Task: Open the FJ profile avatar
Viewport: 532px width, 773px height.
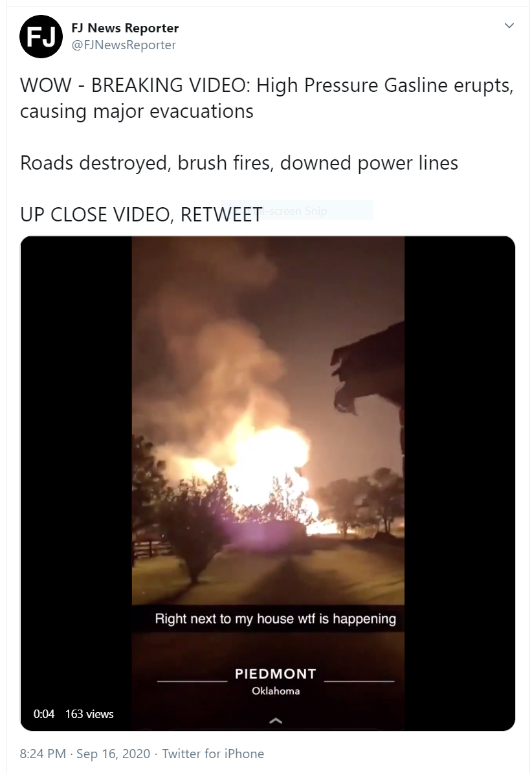Action: pos(41,36)
